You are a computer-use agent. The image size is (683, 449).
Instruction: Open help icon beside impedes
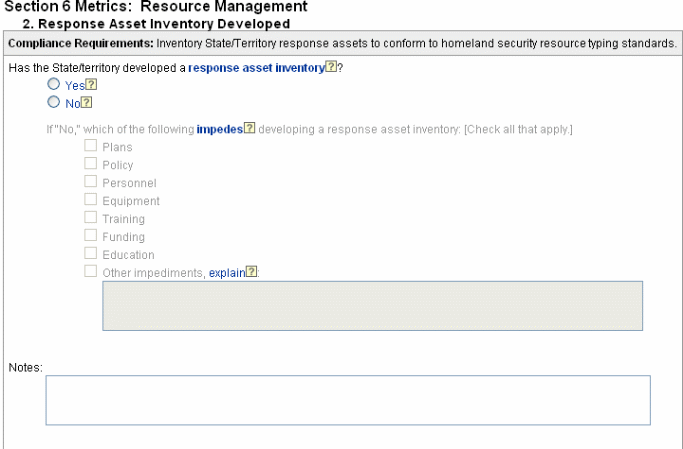pos(250,128)
